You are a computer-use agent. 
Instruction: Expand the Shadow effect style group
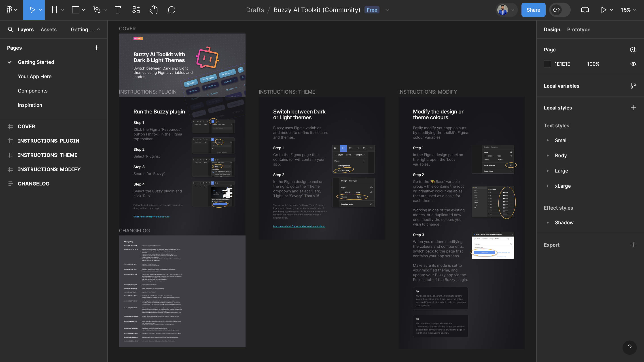click(547, 223)
